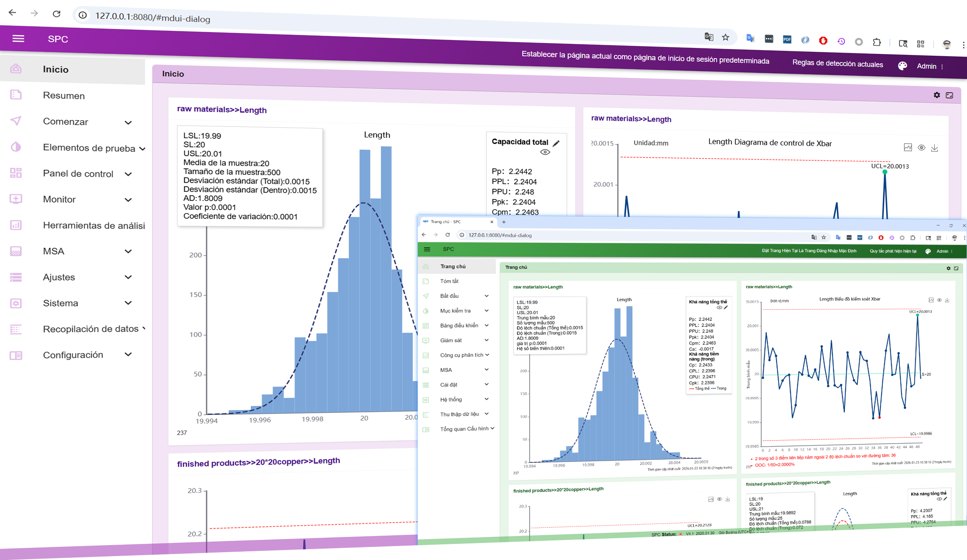This screenshot has width=967, height=560.
Task: Toggle eye icon on finished products control chart
Action: click(719, 499)
